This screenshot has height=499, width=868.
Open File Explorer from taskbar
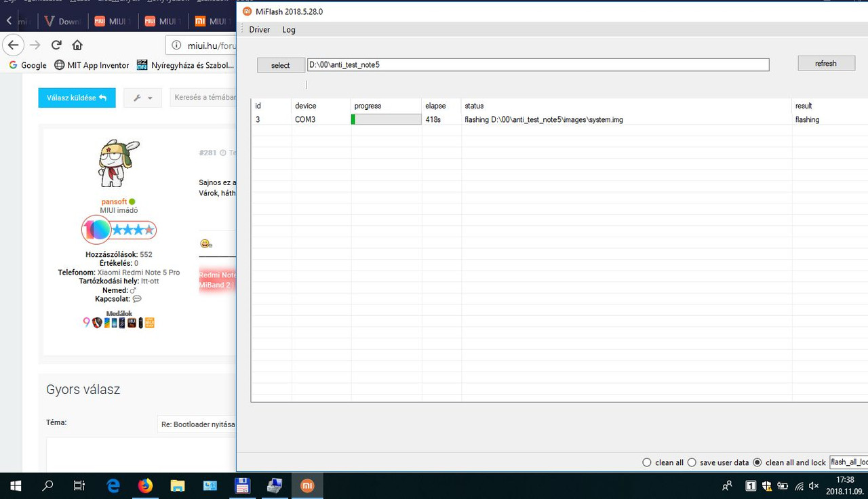(x=178, y=485)
